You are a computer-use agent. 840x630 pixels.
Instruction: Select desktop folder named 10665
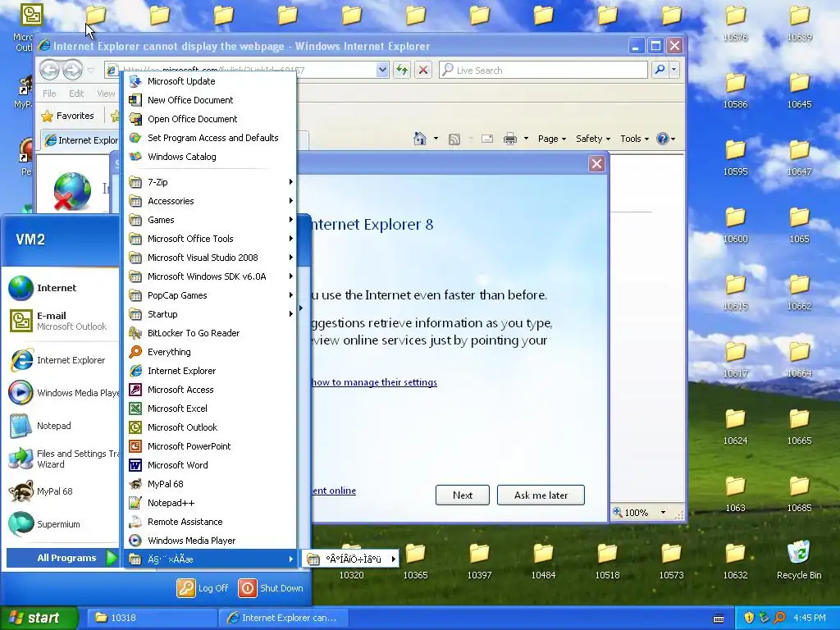(799, 427)
